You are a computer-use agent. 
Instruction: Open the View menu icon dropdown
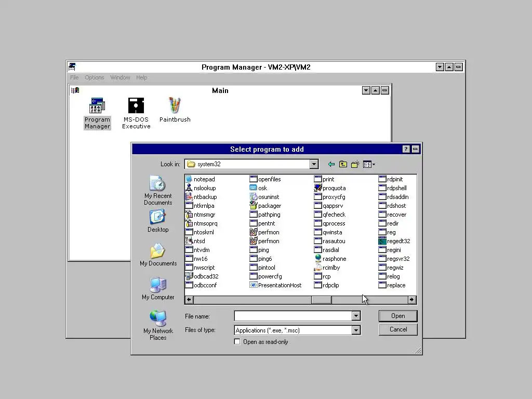[x=369, y=164]
